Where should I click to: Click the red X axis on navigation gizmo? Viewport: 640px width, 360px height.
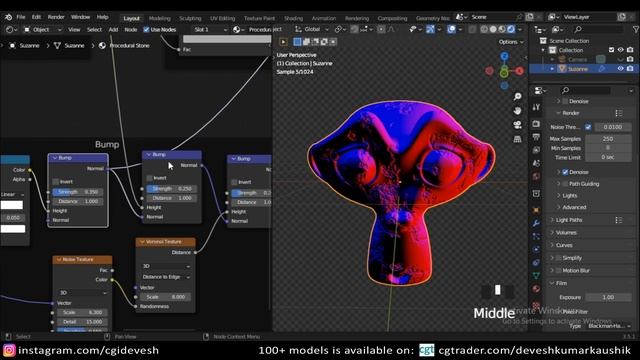coord(519,71)
